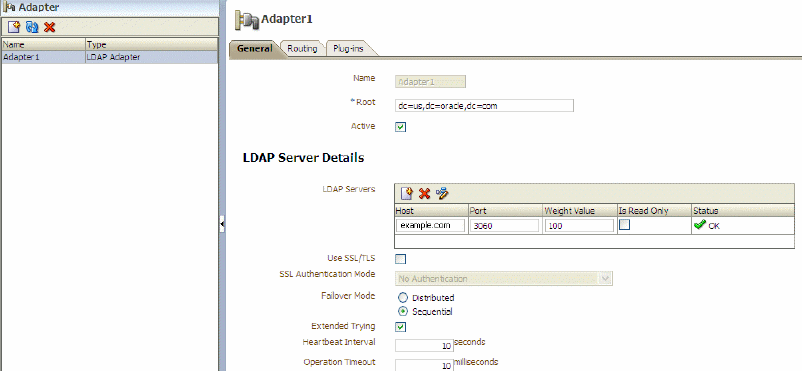Toggle the Active checkbox
Image resolution: width=802 pixels, height=371 pixels.
click(x=401, y=127)
